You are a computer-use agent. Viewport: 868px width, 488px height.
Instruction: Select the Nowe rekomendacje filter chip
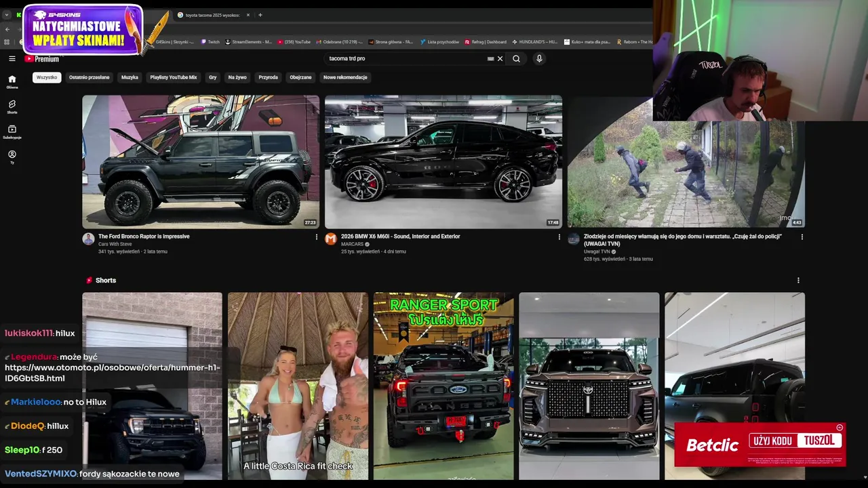point(345,77)
